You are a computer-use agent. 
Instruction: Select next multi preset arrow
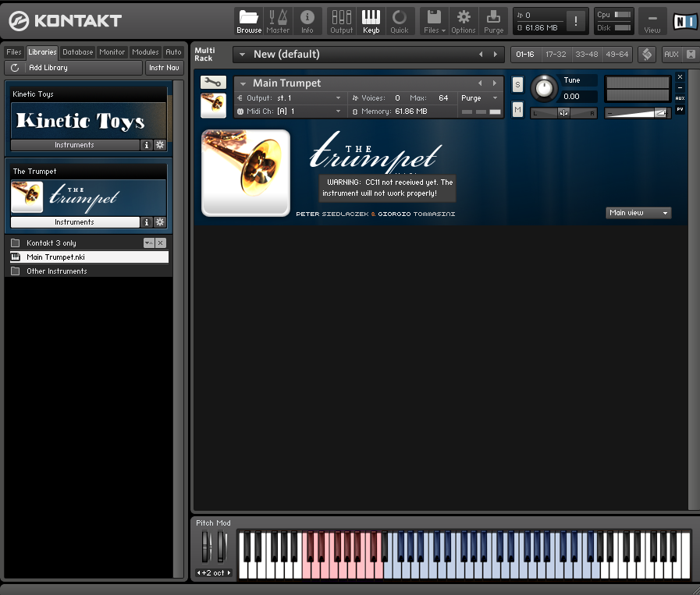(495, 55)
